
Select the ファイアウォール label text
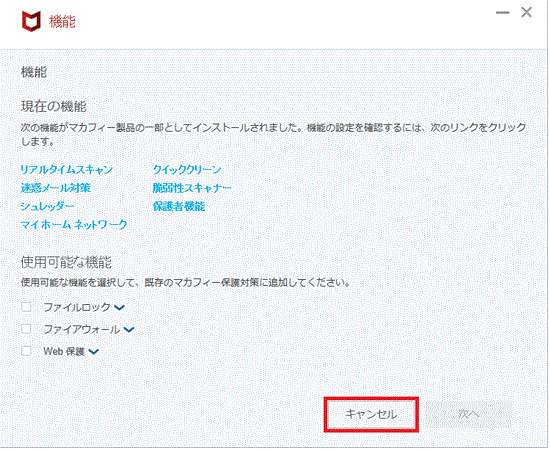coord(82,329)
